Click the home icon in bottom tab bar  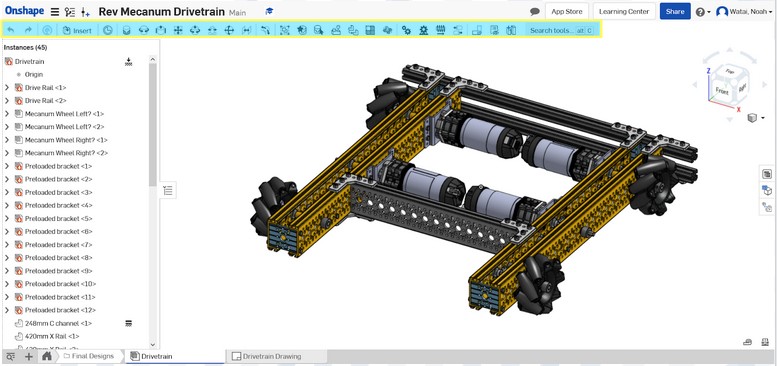tap(47, 356)
